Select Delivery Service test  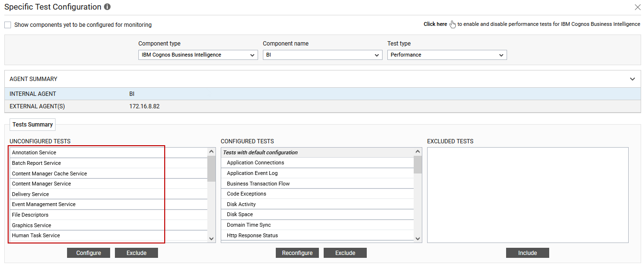pos(109,194)
